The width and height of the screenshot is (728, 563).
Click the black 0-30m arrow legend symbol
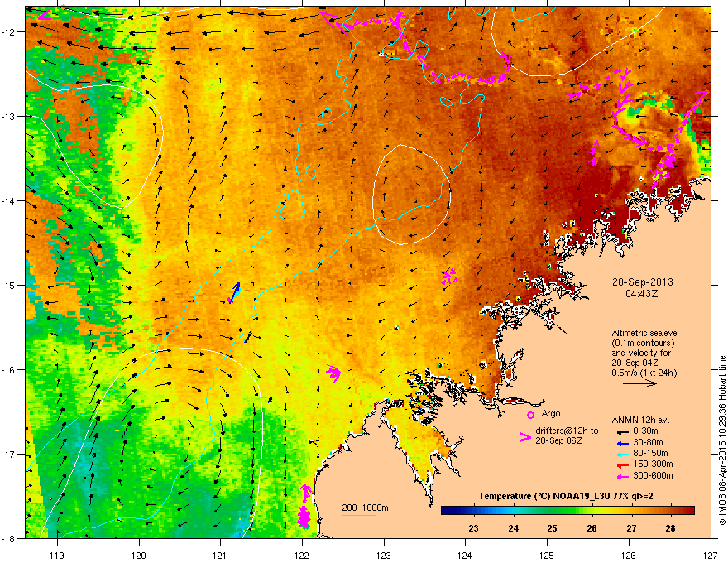coord(623,431)
